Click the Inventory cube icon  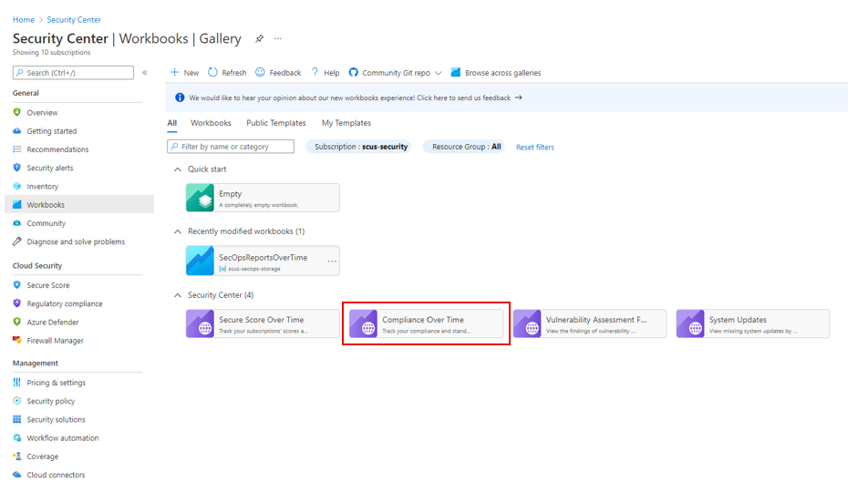pos(17,187)
